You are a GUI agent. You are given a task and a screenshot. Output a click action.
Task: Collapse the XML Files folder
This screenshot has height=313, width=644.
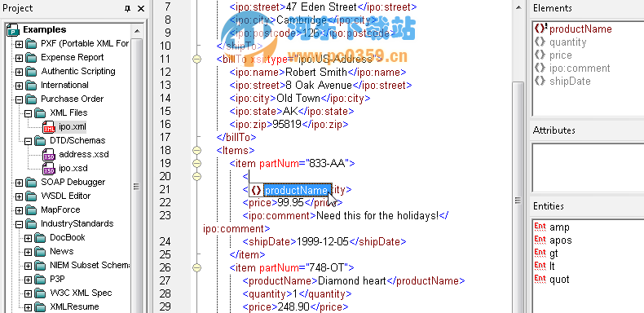point(28,113)
